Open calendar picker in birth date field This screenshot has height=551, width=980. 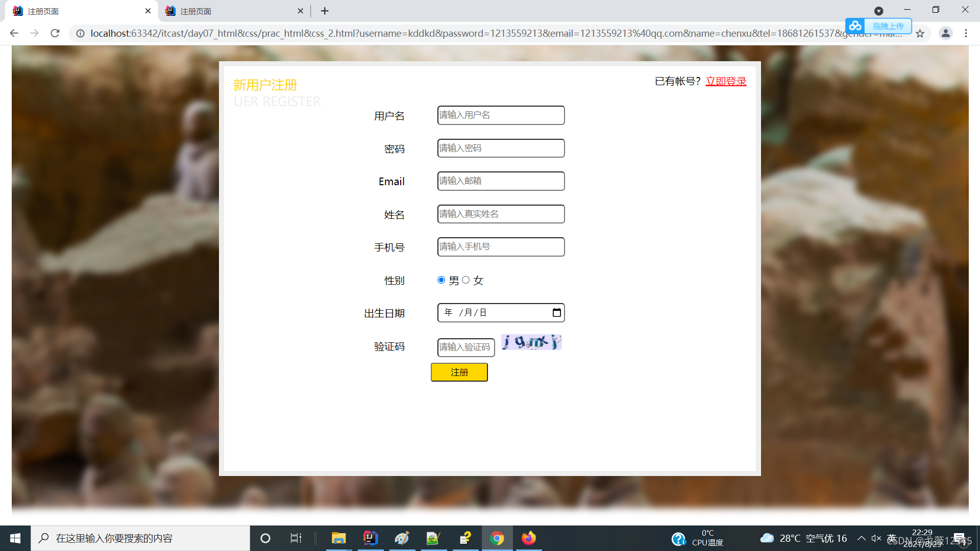(x=556, y=313)
